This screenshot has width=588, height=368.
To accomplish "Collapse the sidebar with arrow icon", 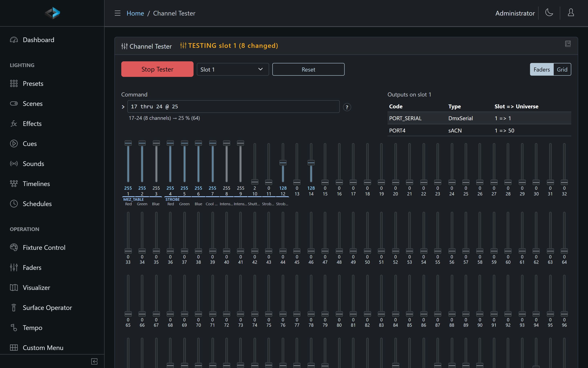I will coord(95,361).
